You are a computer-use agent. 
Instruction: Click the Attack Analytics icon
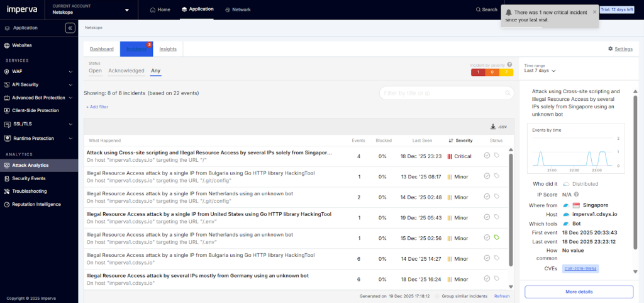click(7, 165)
